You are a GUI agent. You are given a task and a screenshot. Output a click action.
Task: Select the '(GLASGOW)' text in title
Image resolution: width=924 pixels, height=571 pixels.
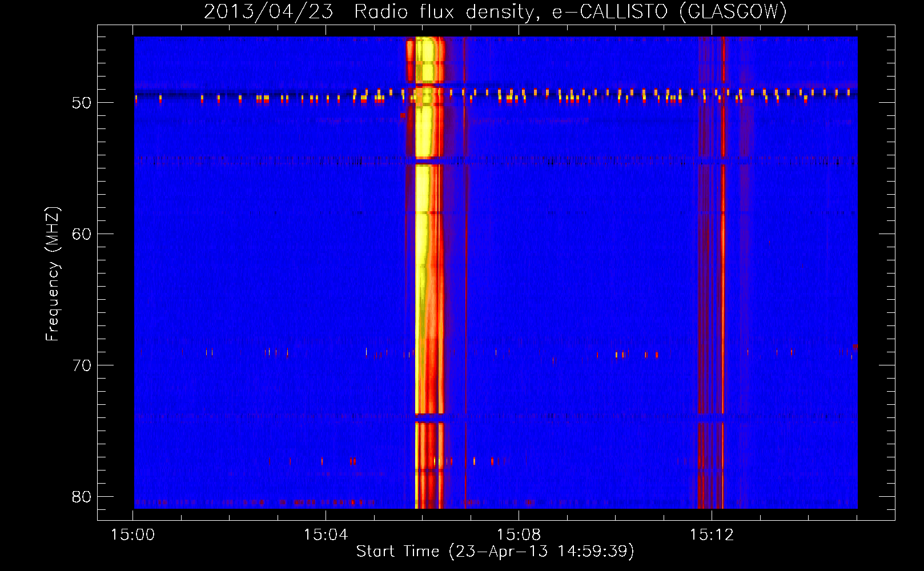tap(733, 11)
